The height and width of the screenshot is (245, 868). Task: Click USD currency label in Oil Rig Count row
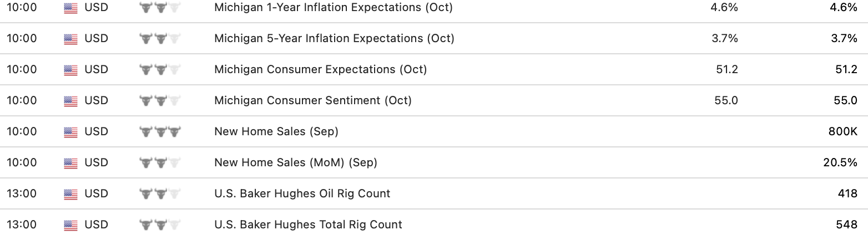click(x=96, y=194)
